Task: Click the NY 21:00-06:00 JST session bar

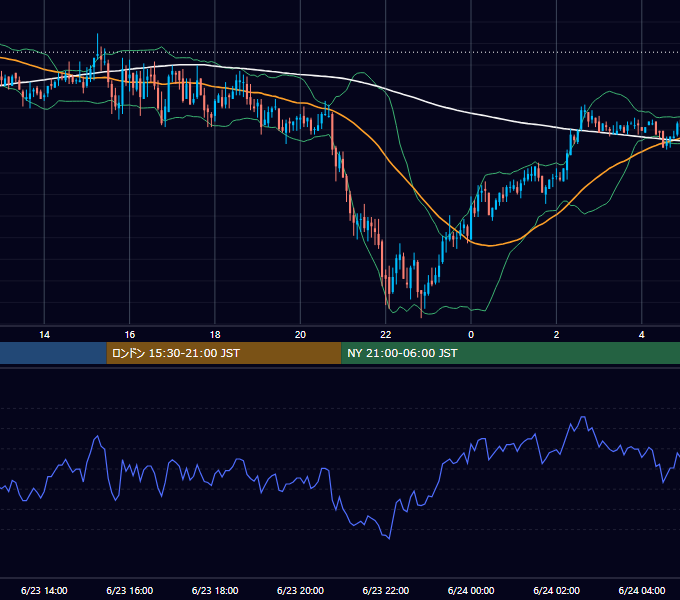Action: coord(510,353)
